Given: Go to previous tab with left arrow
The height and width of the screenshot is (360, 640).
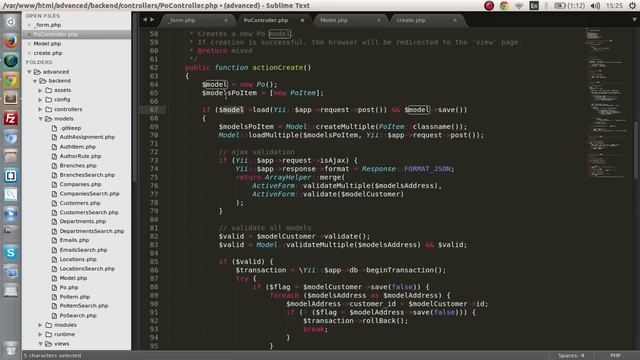Looking at the screenshot, I should pyautogui.click(x=144, y=20).
